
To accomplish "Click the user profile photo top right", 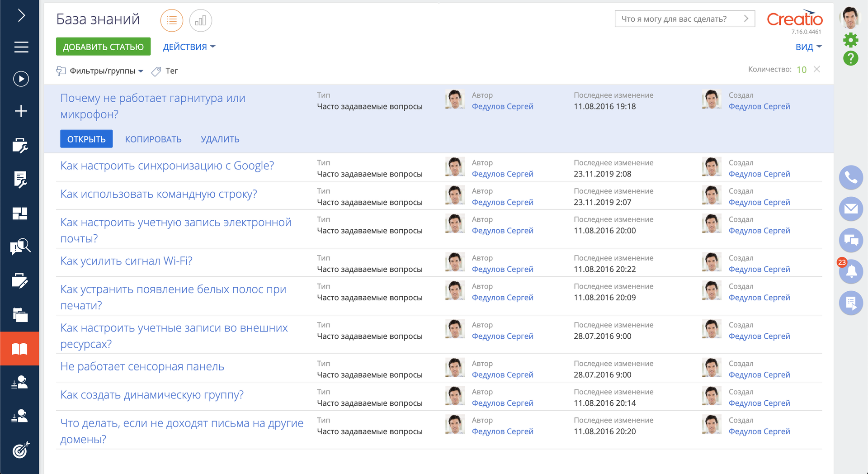I will tap(850, 18).
